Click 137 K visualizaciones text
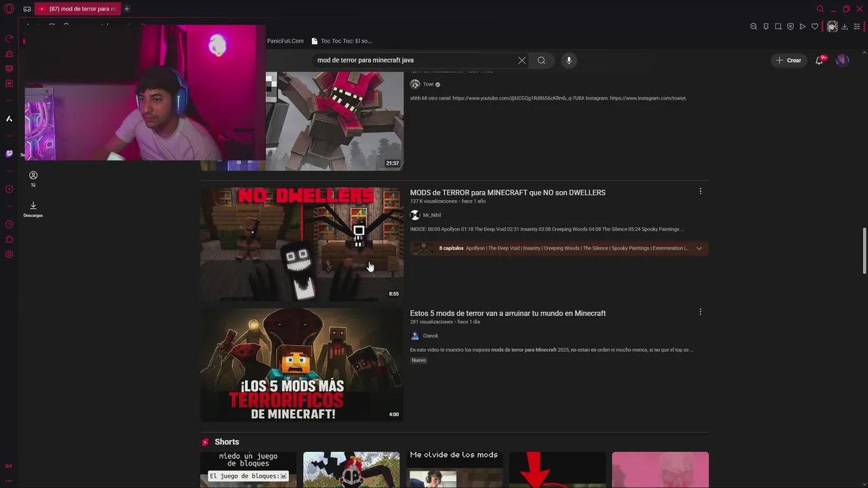The image size is (868, 488). click(x=433, y=201)
